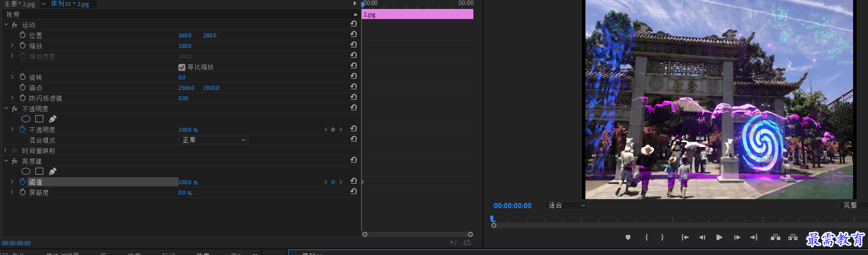Viewport: 868px width, 255px height.
Task: Expand the 时间重映射 effect group
Action: [6, 150]
